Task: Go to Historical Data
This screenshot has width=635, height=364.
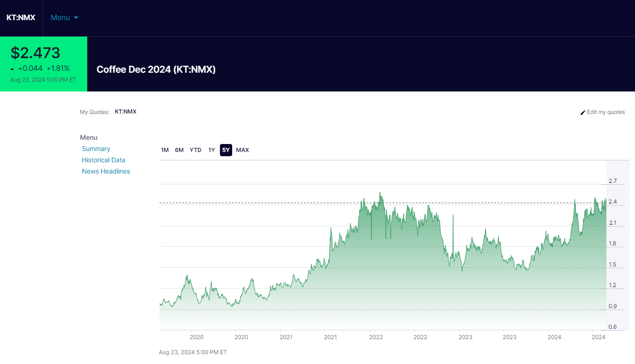Action: [x=103, y=160]
